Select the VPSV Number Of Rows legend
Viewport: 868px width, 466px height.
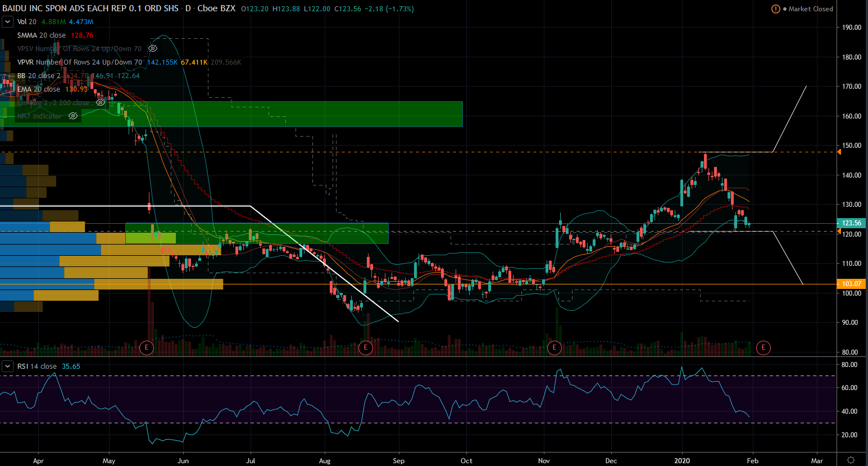(79, 49)
